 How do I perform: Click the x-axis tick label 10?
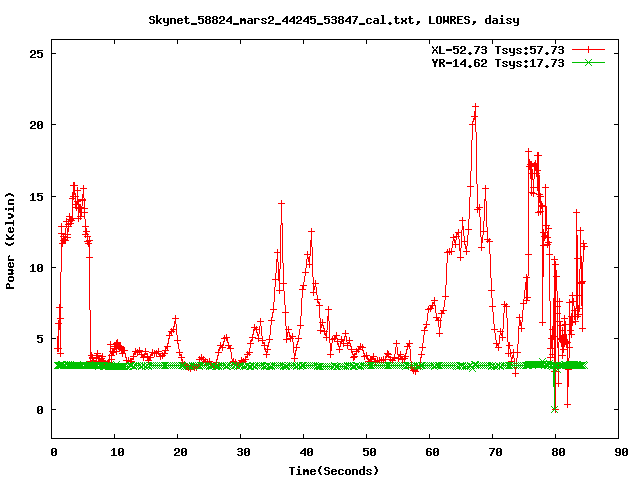117,452
